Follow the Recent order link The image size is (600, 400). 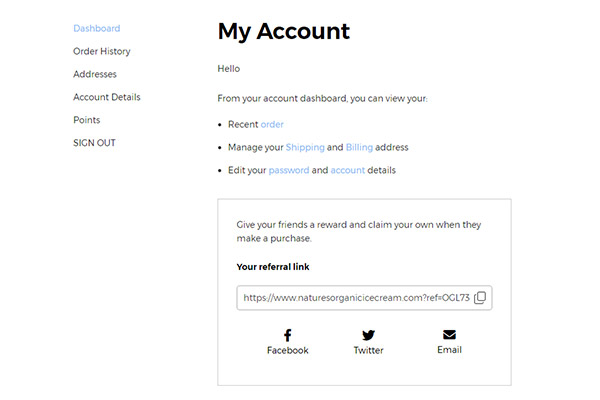[272, 124]
